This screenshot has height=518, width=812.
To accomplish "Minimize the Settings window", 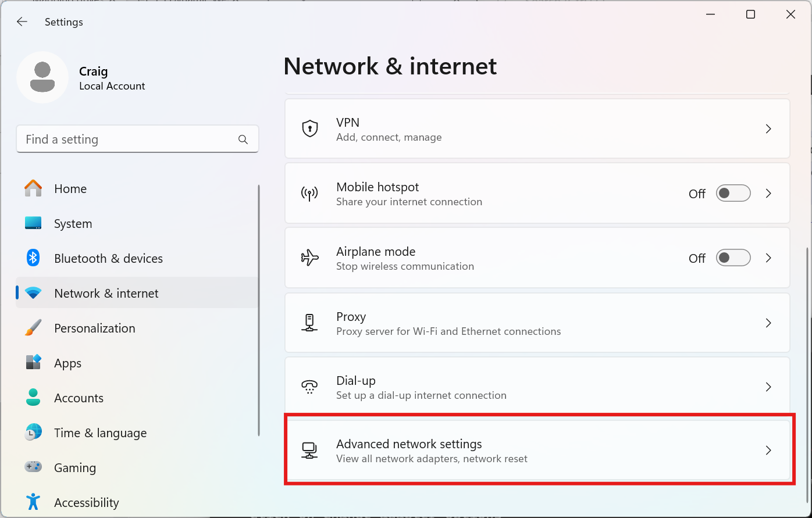I will click(711, 15).
